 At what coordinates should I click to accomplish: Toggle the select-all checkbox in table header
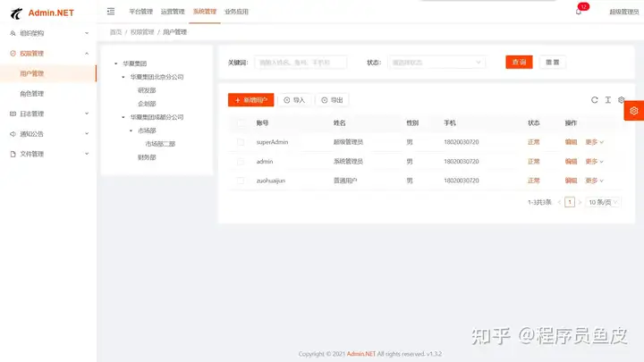click(241, 122)
